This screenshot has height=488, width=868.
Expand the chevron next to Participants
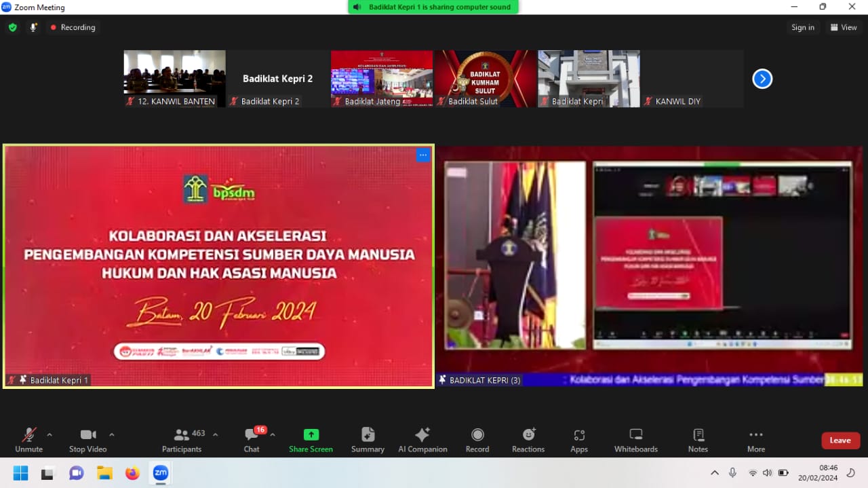coord(216,434)
